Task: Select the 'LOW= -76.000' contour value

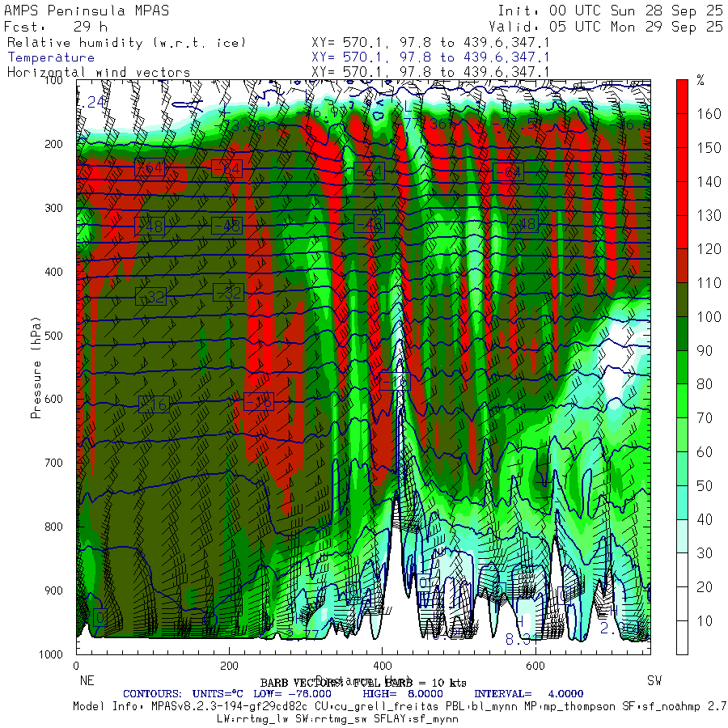Action: [293, 694]
